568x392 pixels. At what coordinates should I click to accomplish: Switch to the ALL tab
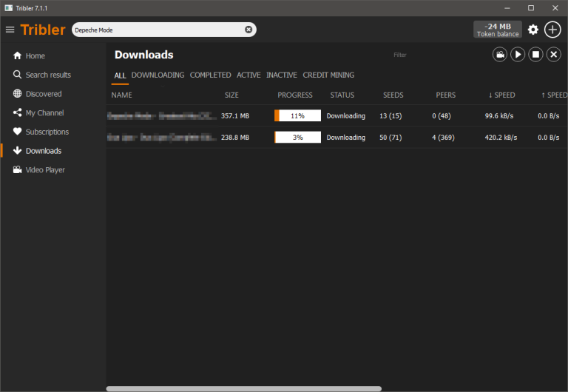pyautogui.click(x=120, y=75)
